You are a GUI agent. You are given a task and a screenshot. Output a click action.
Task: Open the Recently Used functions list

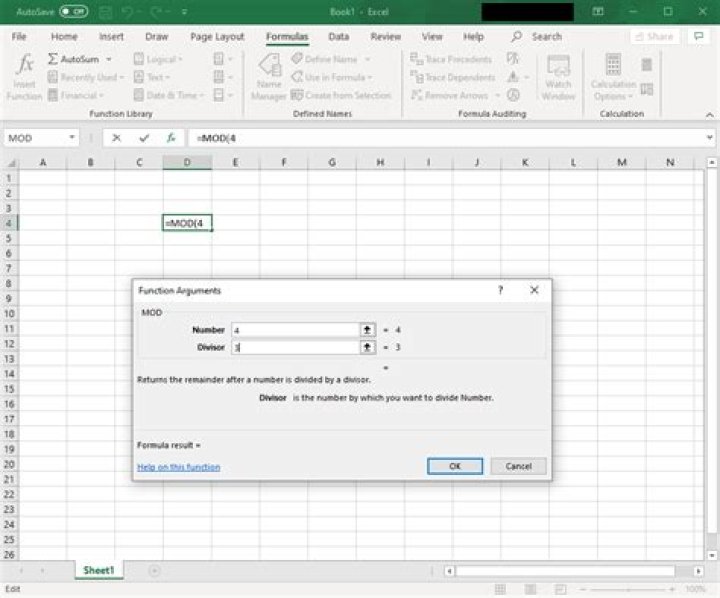(x=86, y=77)
